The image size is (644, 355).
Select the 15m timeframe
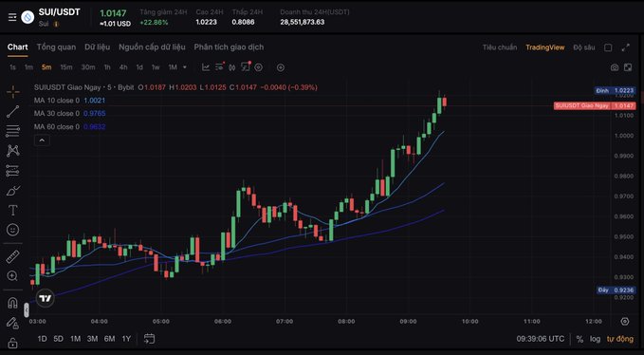click(x=66, y=67)
